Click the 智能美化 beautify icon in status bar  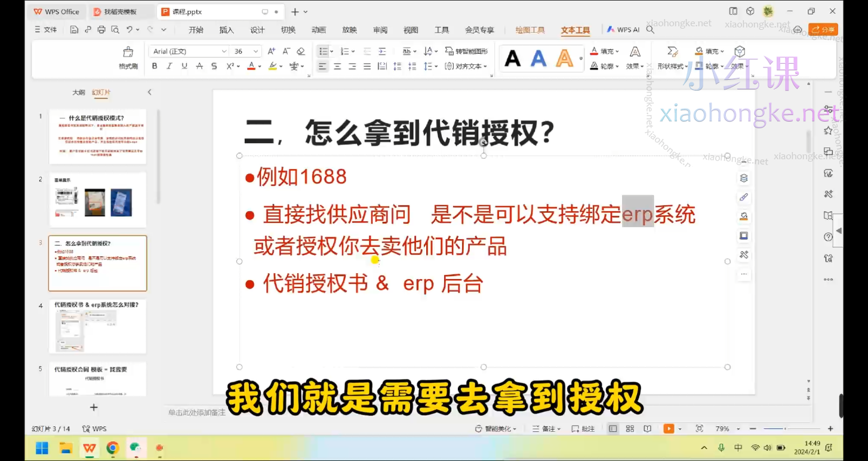point(478,428)
